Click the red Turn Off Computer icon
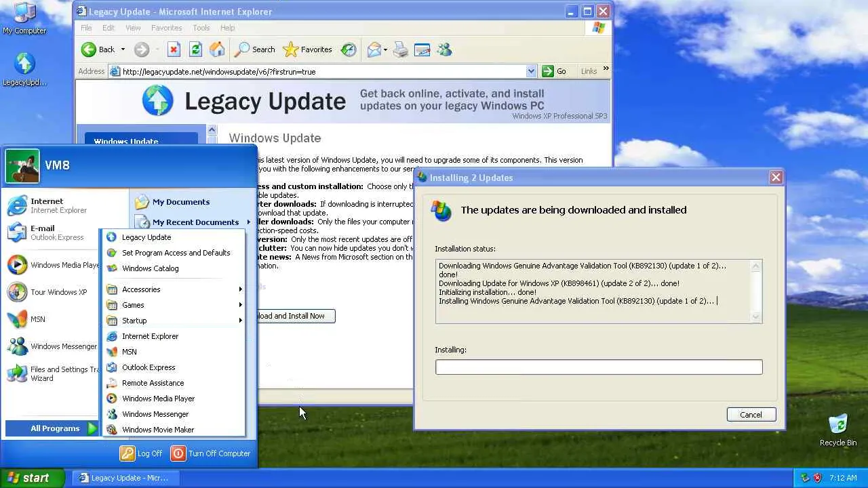 tap(178, 453)
